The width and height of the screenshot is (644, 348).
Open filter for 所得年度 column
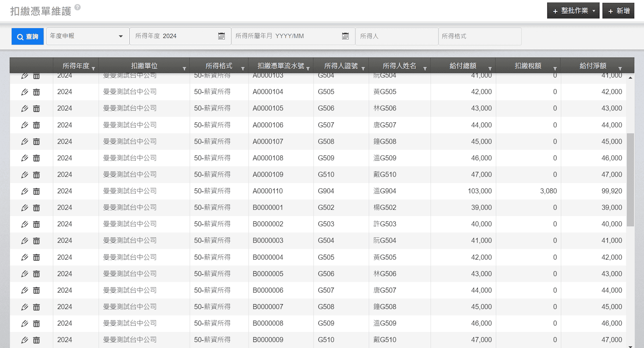(x=93, y=69)
